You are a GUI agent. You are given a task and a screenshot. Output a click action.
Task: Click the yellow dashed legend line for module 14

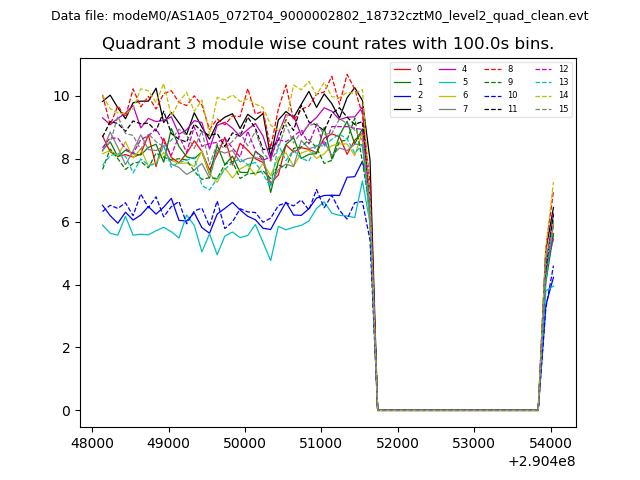538,95
